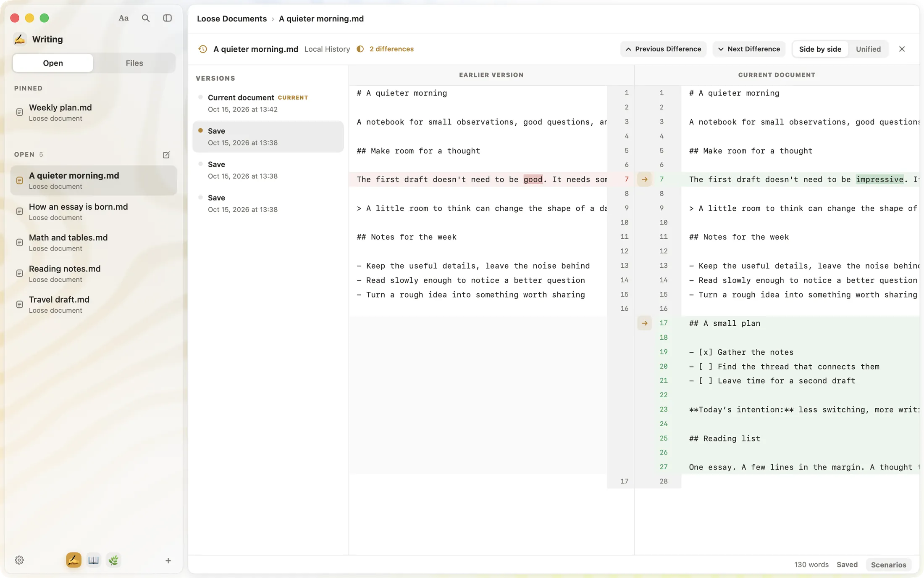Click the Weekly plan.md document icon
The height and width of the screenshot is (578, 924).
[19, 112]
